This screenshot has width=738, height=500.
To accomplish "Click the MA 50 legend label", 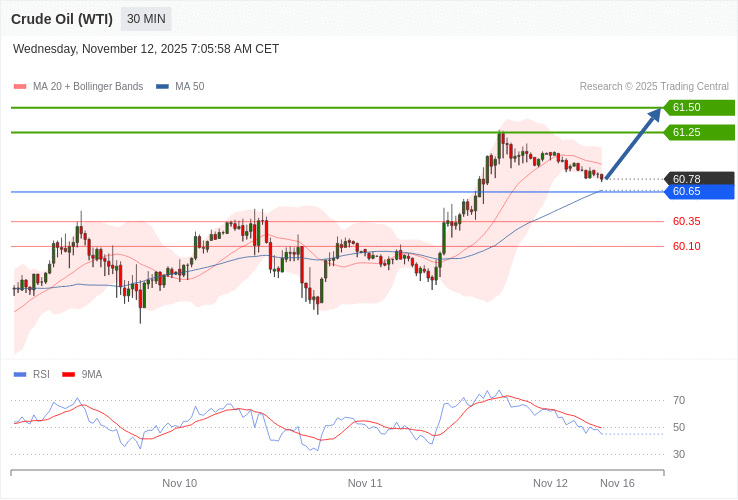I will click(189, 87).
